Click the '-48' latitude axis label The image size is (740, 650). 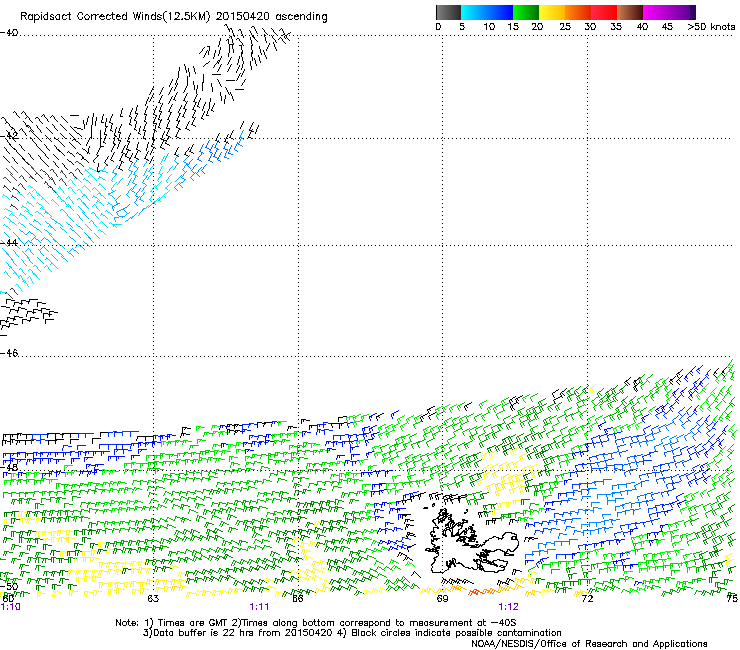9,467
